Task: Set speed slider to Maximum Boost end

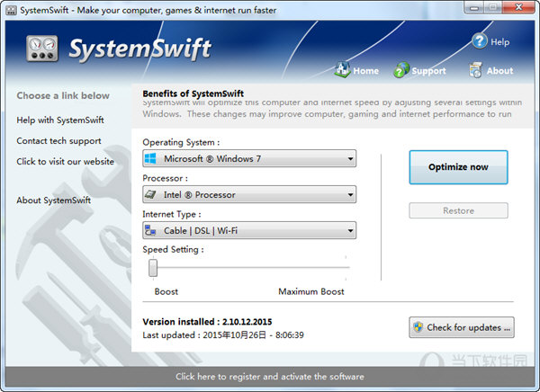Action: tap(346, 267)
